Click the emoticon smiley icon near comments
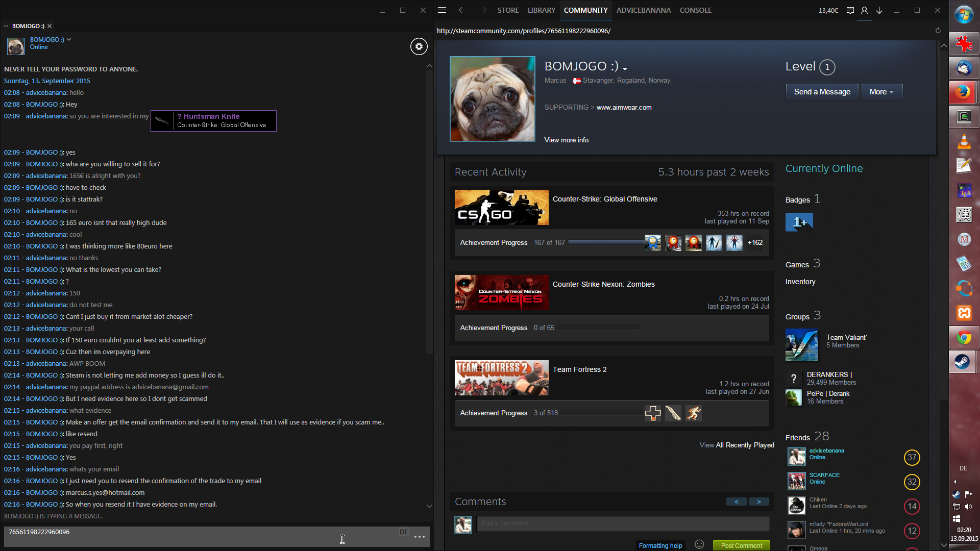The image size is (980, 551). (699, 544)
